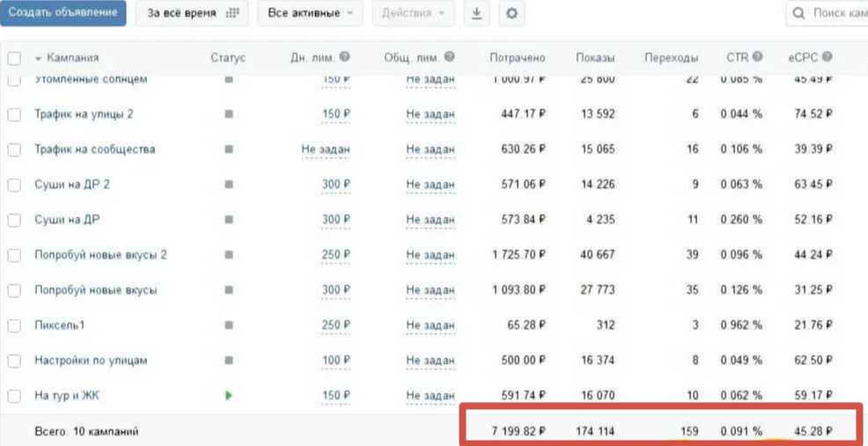The width and height of the screenshot is (868, 446).
Task: Click the Создать объявление button
Action: [x=63, y=13]
